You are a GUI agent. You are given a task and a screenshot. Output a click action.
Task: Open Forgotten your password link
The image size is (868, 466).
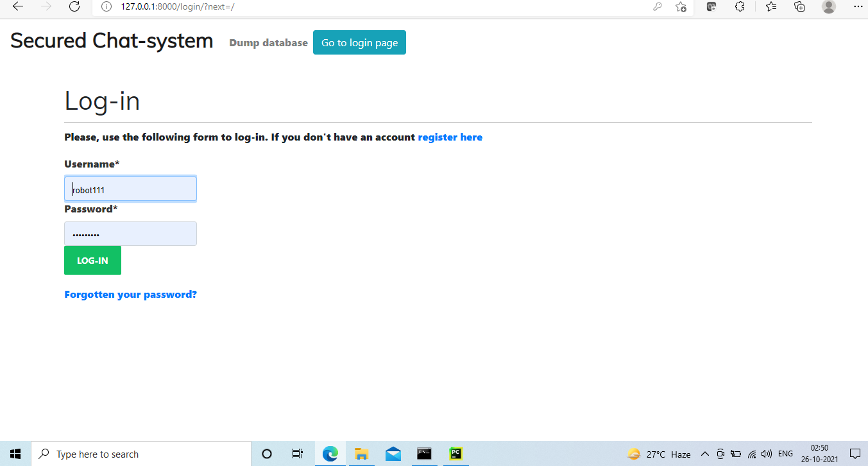click(130, 295)
